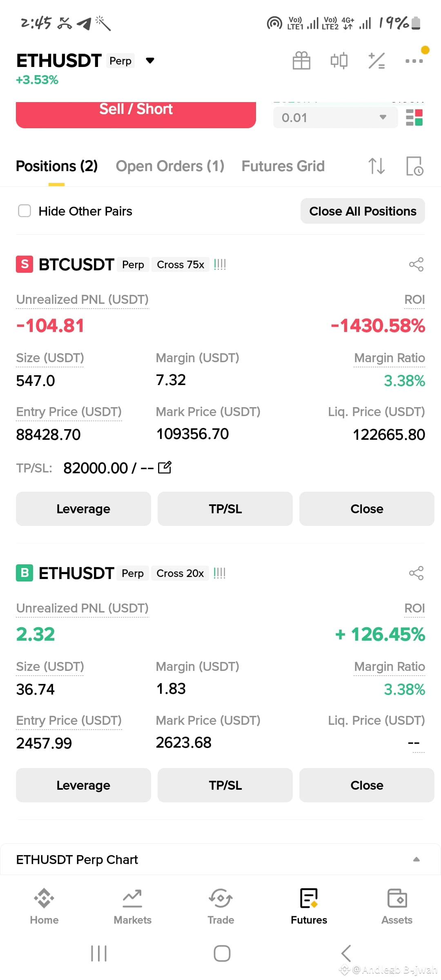The width and height of the screenshot is (441, 980).
Task: Edit BTCUSDT TP/SL value pencil icon
Action: pyautogui.click(x=165, y=467)
